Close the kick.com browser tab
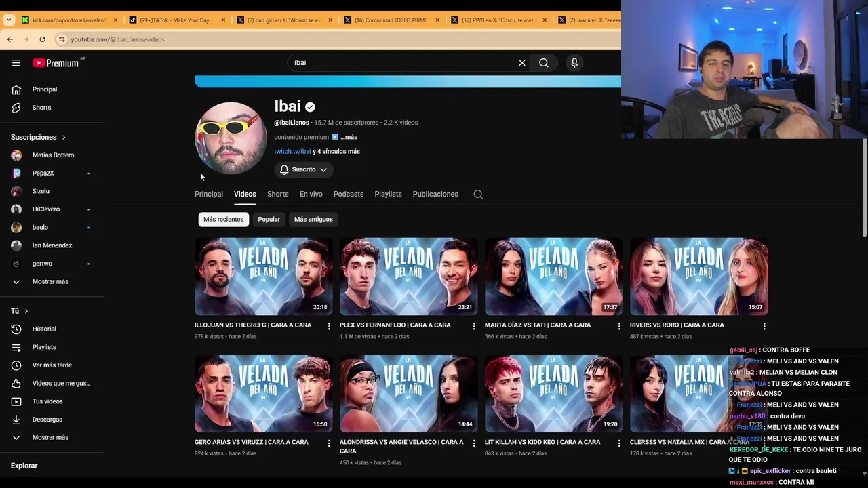The height and width of the screenshot is (488, 868). click(x=115, y=20)
